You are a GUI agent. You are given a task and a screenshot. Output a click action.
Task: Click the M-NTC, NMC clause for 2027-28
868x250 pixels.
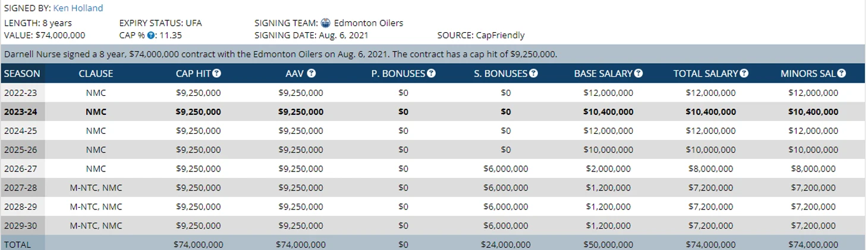tap(95, 188)
